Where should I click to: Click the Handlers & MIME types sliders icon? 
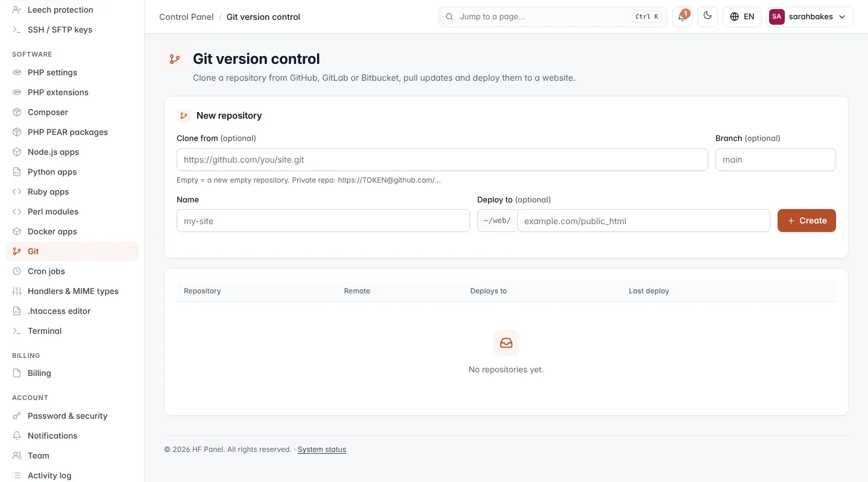[17, 291]
